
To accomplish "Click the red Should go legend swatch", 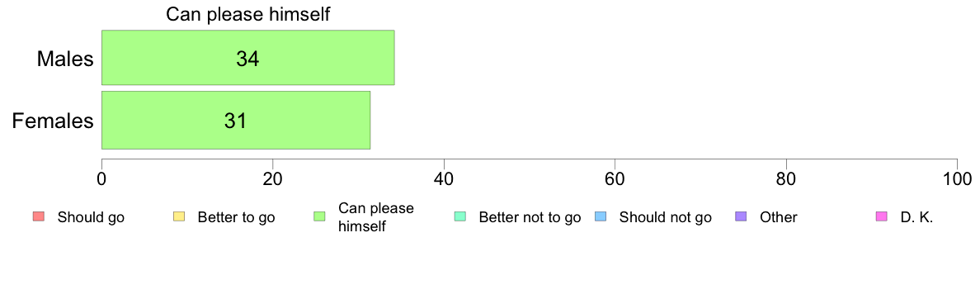I will (x=37, y=217).
